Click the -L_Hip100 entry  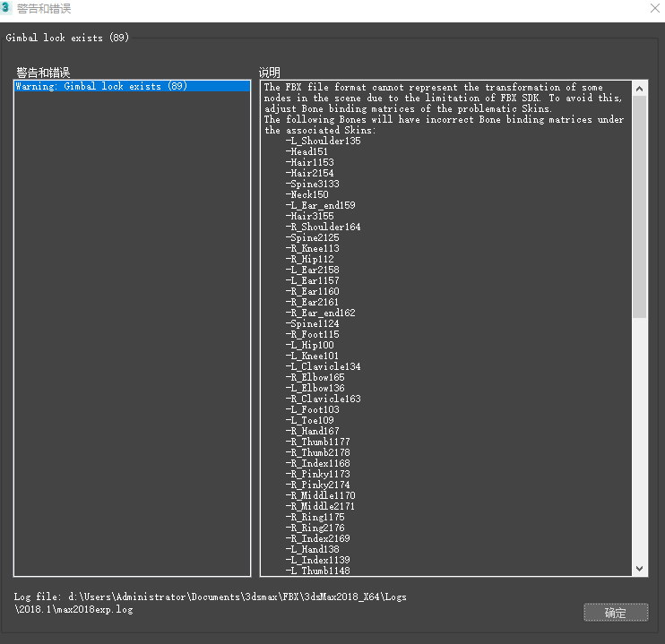[x=309, y=345]
